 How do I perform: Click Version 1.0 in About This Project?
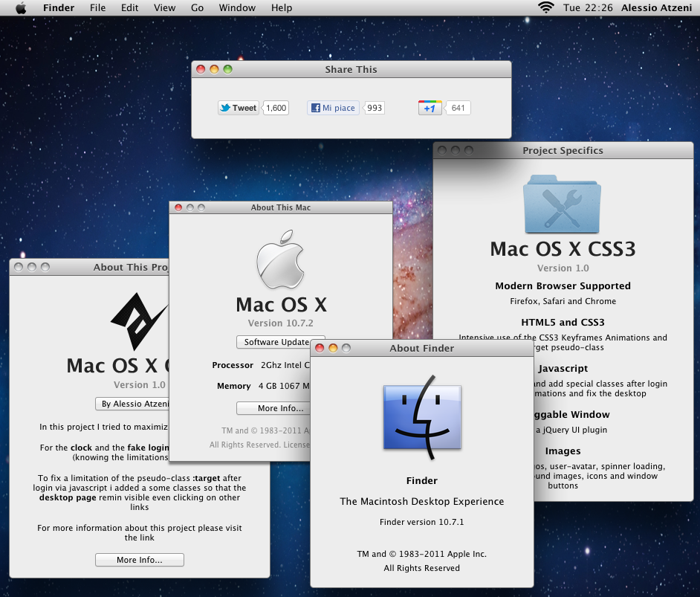tap(139, 385)
